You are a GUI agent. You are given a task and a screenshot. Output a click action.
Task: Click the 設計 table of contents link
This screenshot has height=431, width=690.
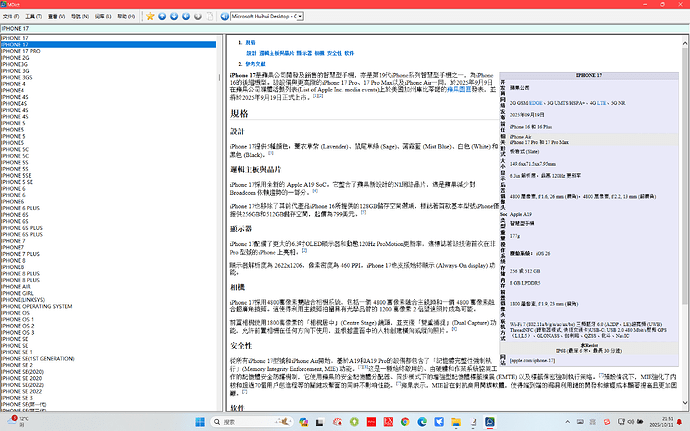pos(251,52)
